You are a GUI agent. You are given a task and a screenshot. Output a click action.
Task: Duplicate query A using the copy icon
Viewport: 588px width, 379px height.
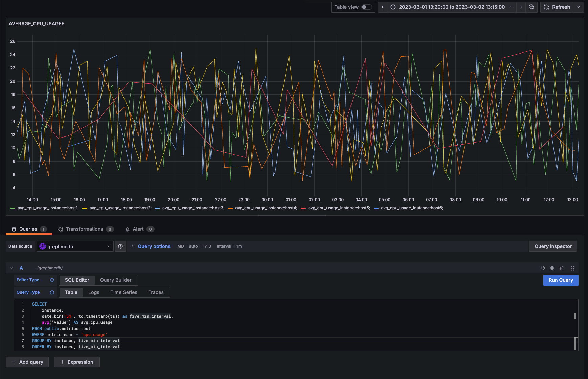tap(542, 268)
